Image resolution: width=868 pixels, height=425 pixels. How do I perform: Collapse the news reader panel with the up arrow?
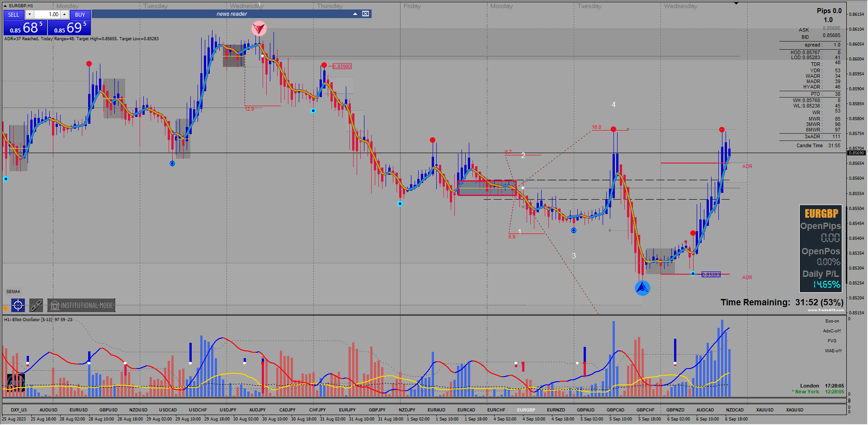point(355,14)
